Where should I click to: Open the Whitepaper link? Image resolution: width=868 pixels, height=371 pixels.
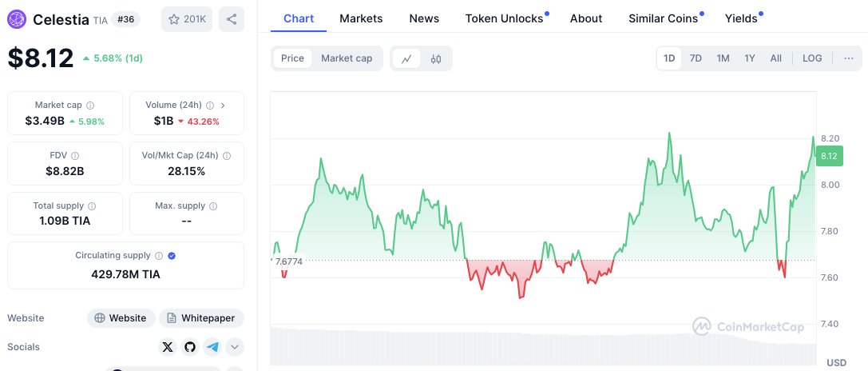point(201,318)
